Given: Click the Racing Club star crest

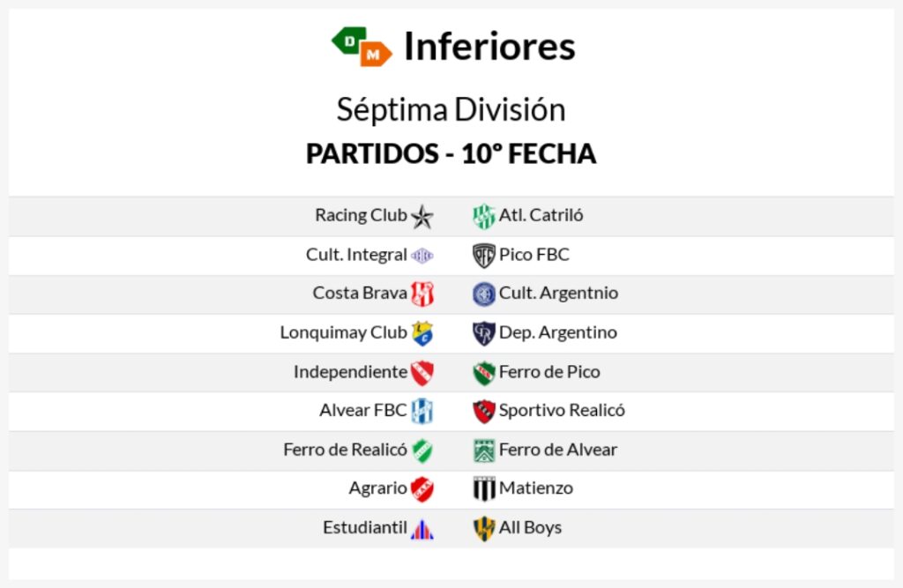Looking at the screenshot, I should 422,217.
